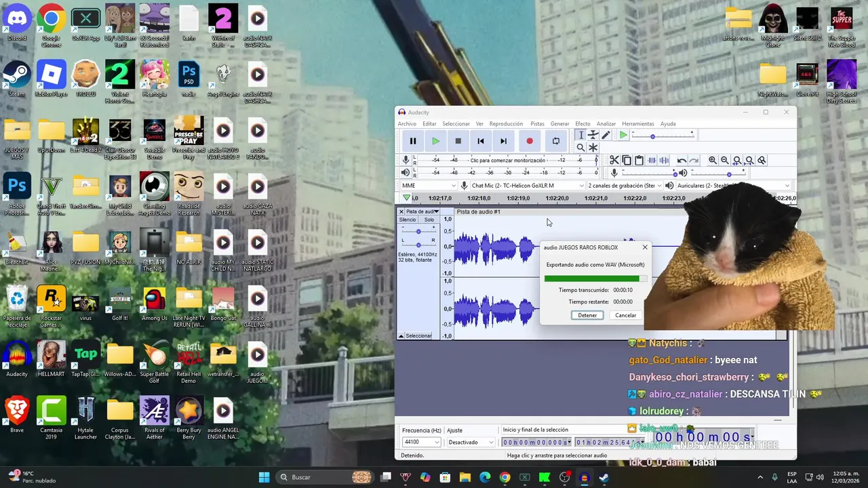This screenshot has height=488, width=868.
Task: Adjust the track pan L/R slider
Action: 418,244
